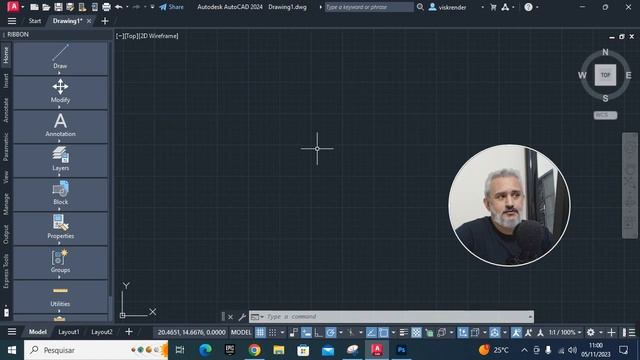Click the Undo arrow
The height and width of the screenshot is (360, 640).
point(119,7)
